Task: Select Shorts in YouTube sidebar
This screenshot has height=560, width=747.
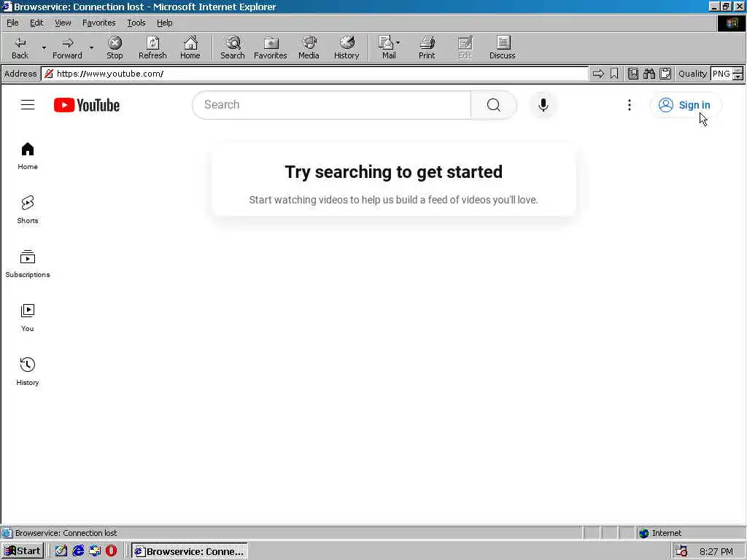Action: coord(28,210)
